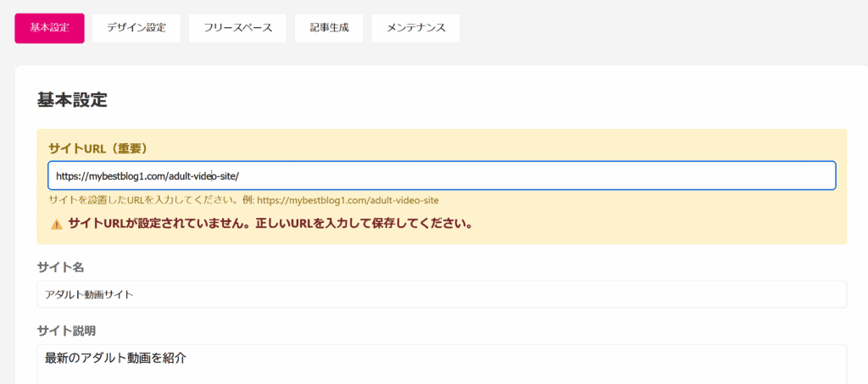
Task: Switch to the デザイン設定 tab
Action: point(136,28)
